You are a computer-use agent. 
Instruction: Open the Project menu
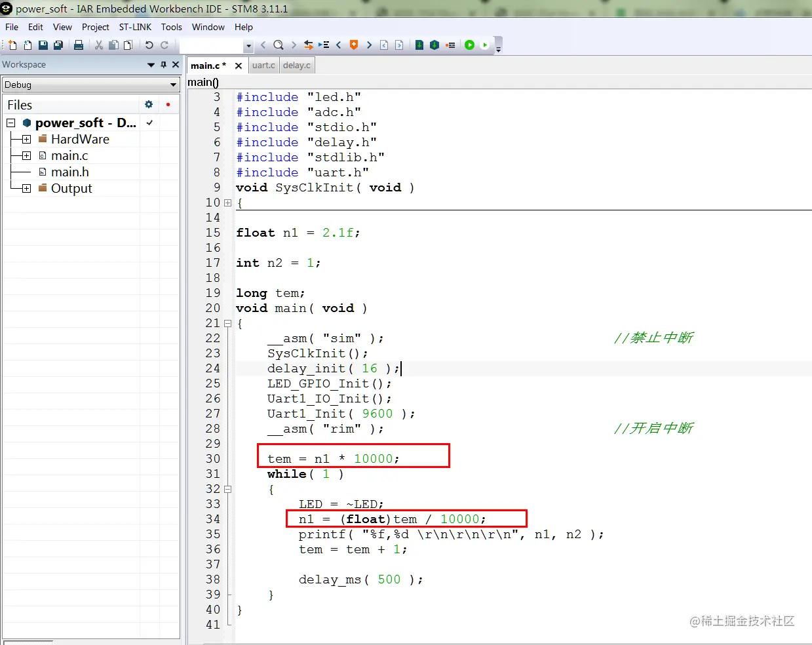pyautogui.click(x=96, y=27)
